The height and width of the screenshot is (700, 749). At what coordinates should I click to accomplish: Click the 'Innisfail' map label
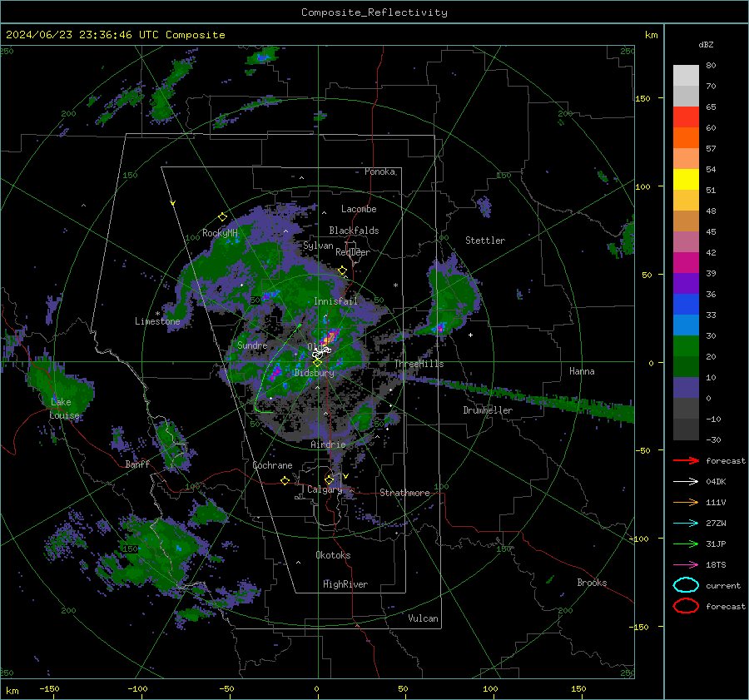click(335, 301)
